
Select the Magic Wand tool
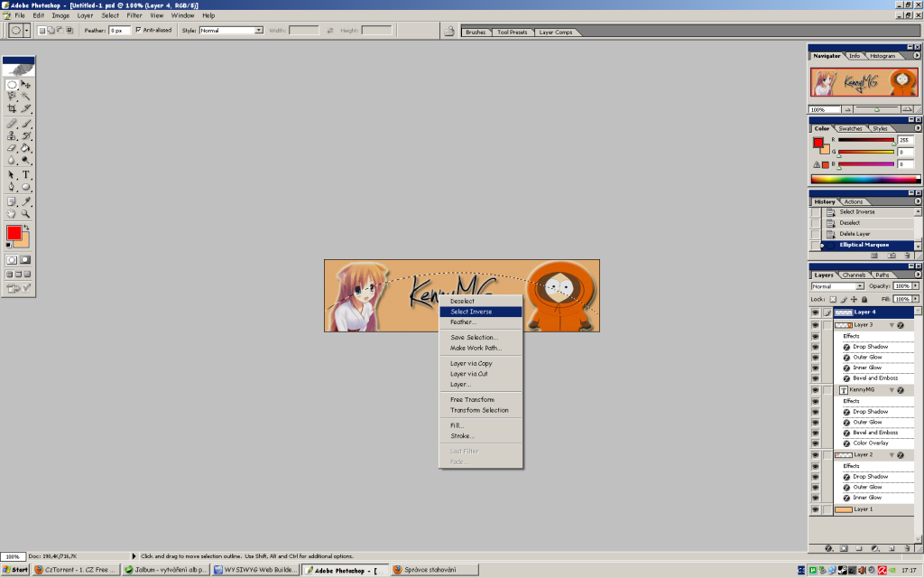(26, 96)
